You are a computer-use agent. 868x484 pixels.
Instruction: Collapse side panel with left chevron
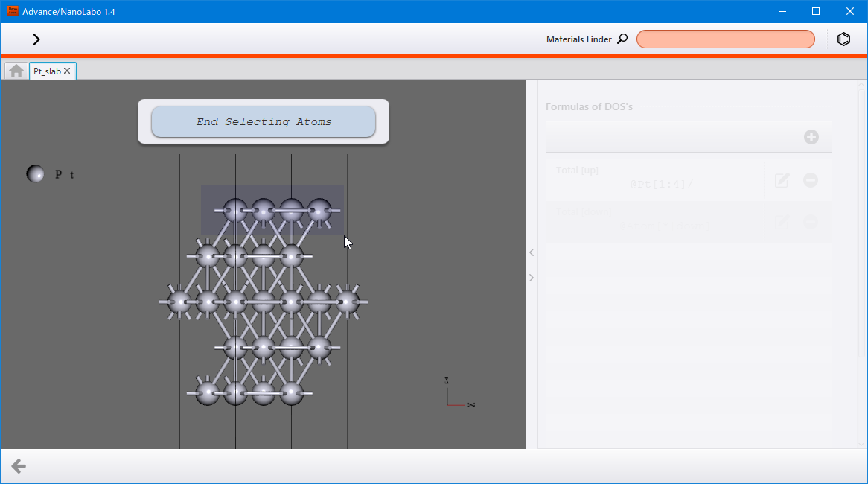click(x=532, y=252)
